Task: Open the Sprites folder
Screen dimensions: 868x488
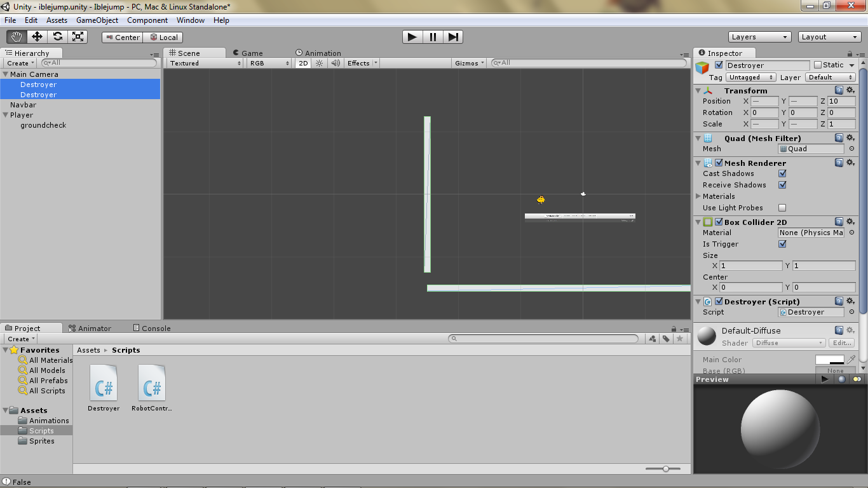Action: pyautogui.click(x=42, y=441)
